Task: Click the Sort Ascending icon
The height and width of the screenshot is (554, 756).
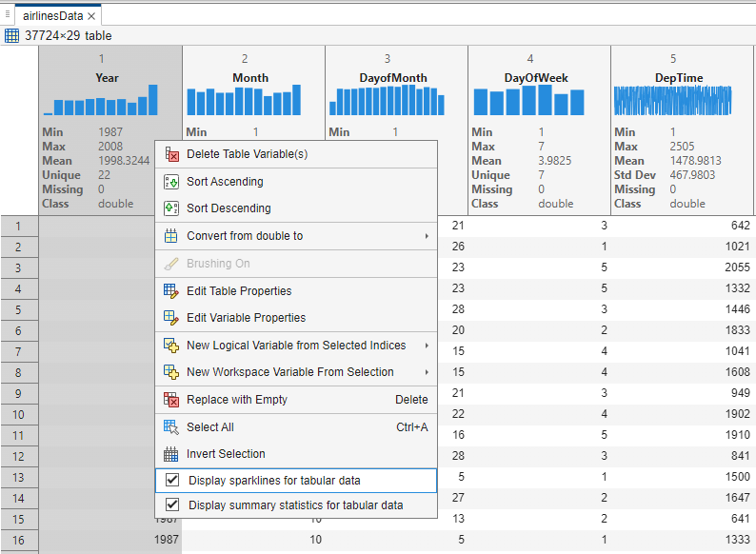Action: (171, 182)
